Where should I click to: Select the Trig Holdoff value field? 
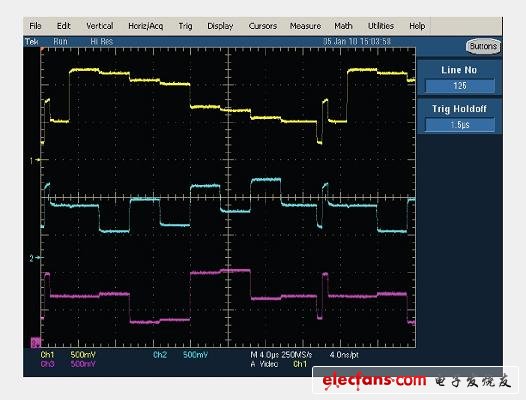(x=460, y=125)
